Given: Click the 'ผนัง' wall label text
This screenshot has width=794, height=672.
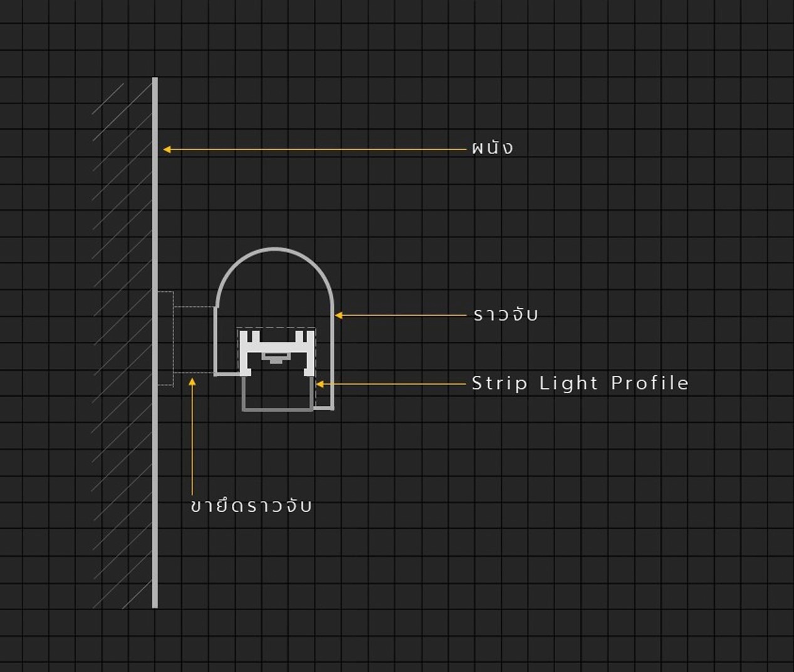Looking at the screenshot, I should tap(493, 148).
